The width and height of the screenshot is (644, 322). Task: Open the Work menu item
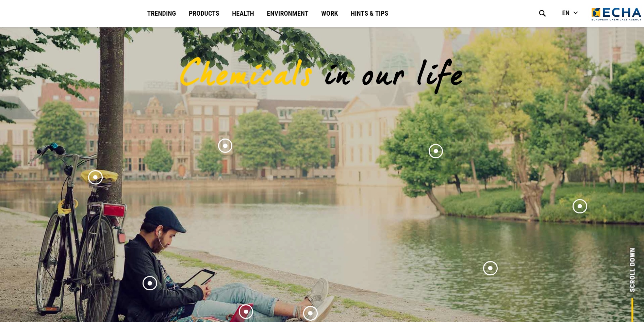[330, 14]
